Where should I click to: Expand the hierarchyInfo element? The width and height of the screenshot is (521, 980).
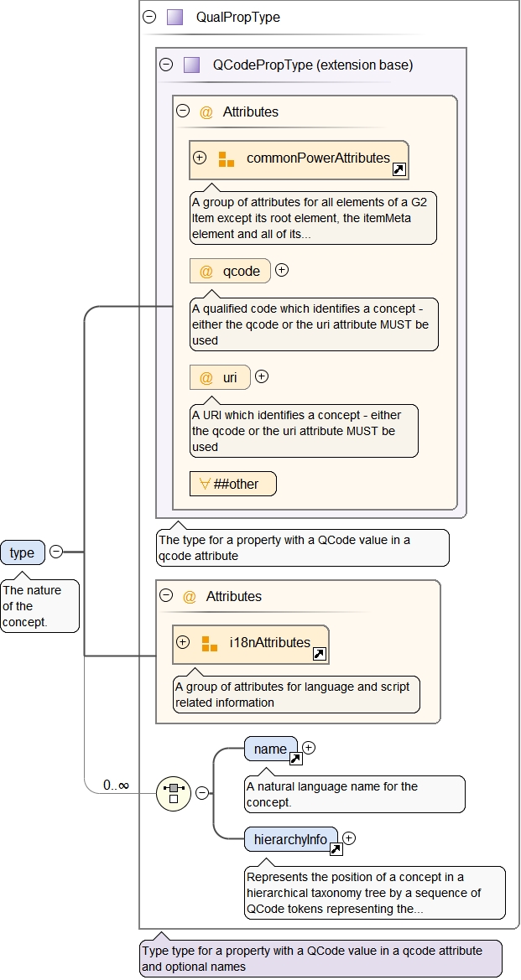[349, 837]
